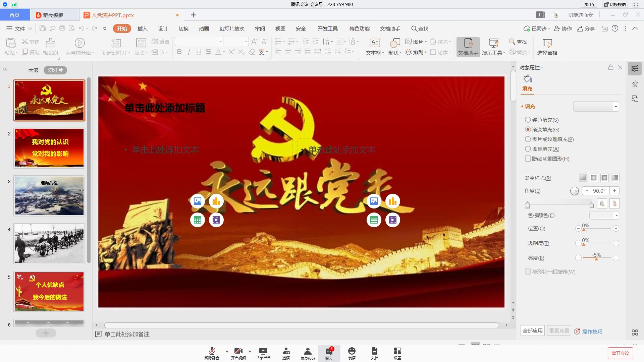This screenshot has height=362, width=644.
Task: Expand Tencent Meeting audio options arrow
Action: coord(227,351)
